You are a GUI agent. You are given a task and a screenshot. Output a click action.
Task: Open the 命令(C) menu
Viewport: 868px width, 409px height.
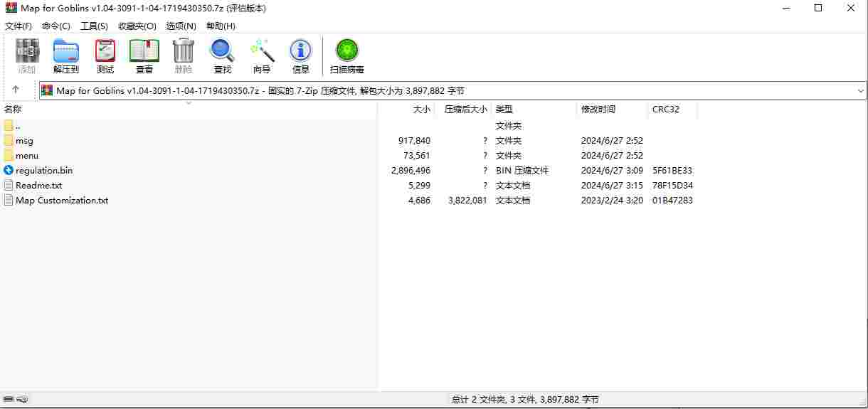[55, 26]
